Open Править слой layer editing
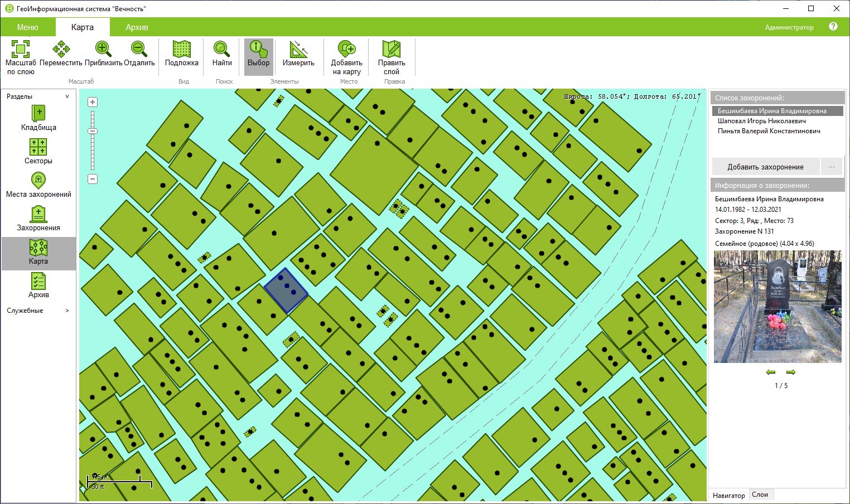Screen dimensions: 850x504 (x=391, y=49)
